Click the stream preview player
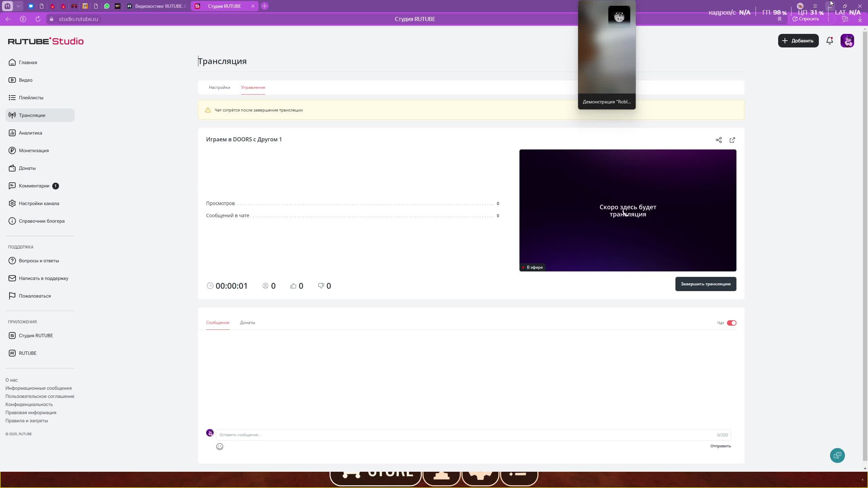868x488 pixels. coord(627,210)
